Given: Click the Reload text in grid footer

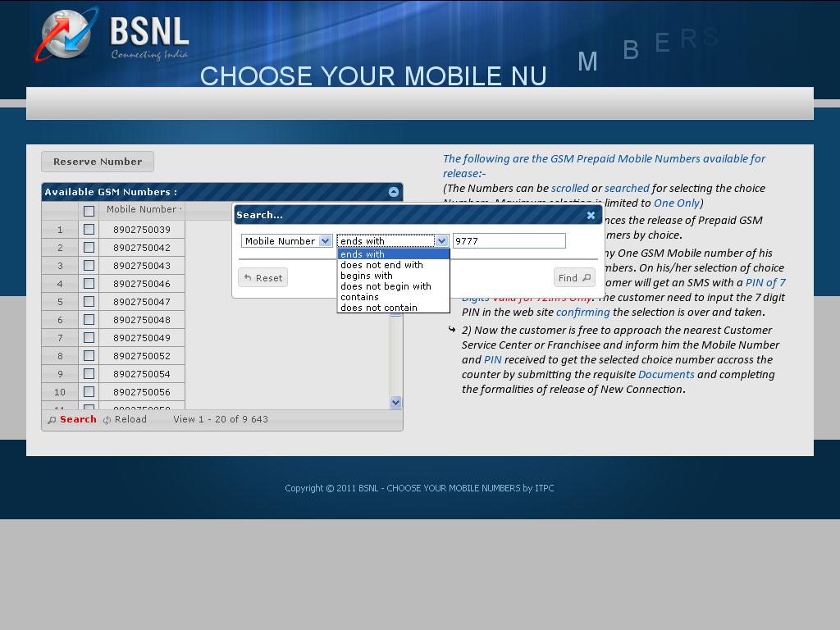Looking at the screenshot, I should [130, 419].
